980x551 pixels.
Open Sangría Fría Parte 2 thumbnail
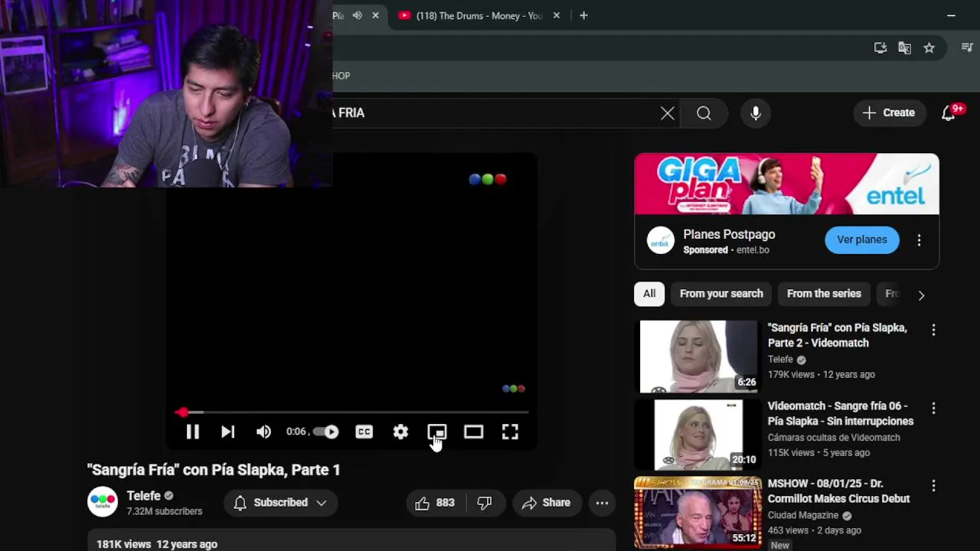(698, 357)
